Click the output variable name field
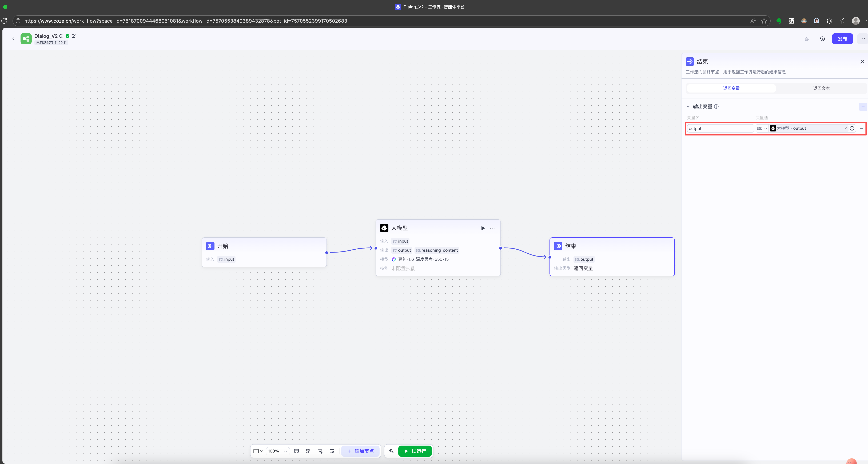 pyautogui.click(x=720, y=128)
